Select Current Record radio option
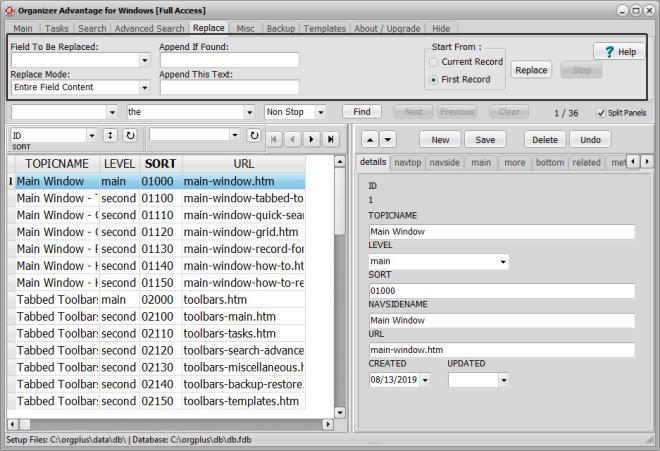The height and width of the screenshot is (451, 660). pos(434,62)
